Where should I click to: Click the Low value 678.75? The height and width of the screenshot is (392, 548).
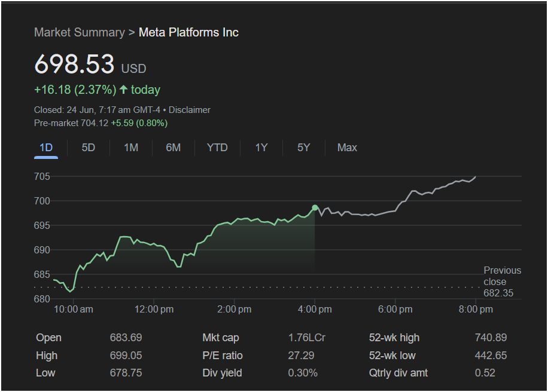pos(126,373)
